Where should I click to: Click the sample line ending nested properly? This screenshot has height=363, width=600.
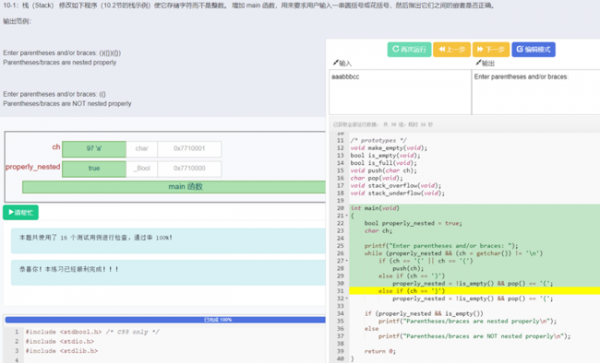[x=60, y=62]
